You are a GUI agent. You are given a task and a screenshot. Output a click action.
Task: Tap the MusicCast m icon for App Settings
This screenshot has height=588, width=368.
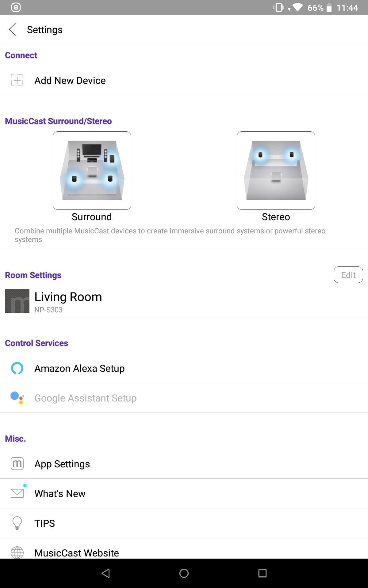click(17, 464)
